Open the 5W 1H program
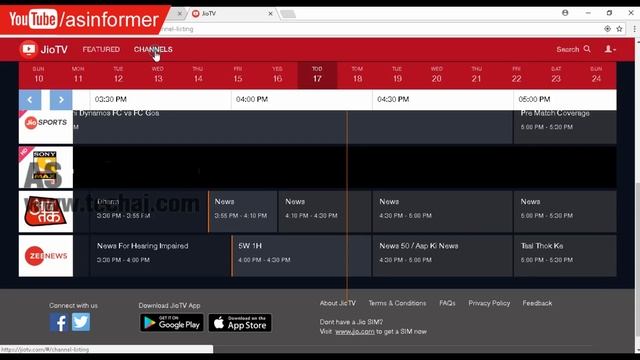This screenshot has width=640, height=360. (302, 256)
